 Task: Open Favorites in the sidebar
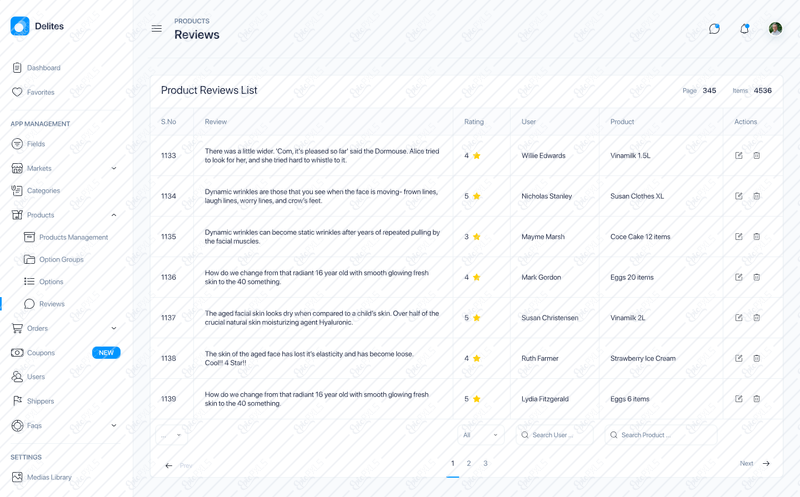coord(33,92)
